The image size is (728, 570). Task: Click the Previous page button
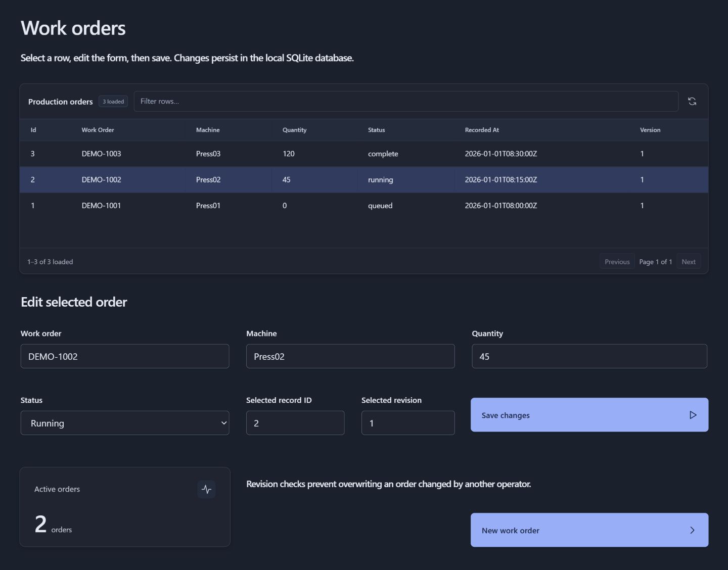click(617, 262)
